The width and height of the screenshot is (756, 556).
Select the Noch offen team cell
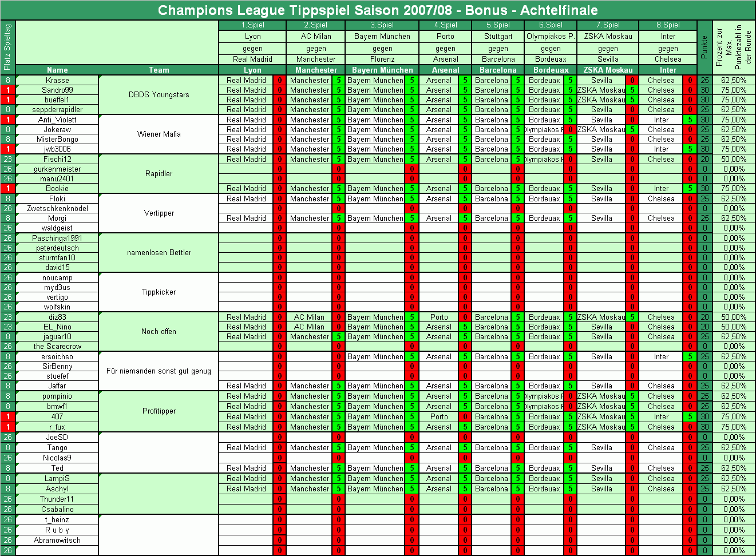[x=159, y=332]
